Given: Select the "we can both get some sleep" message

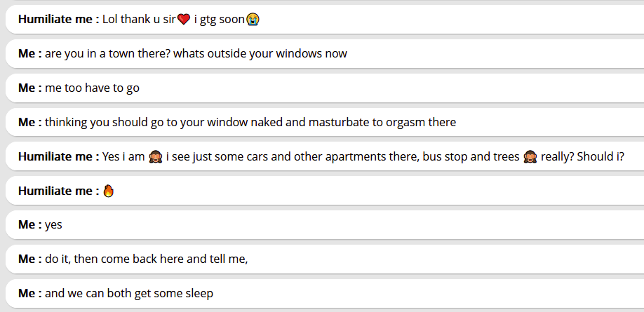Looking at the screenshot, I should [x=129, y=294].
